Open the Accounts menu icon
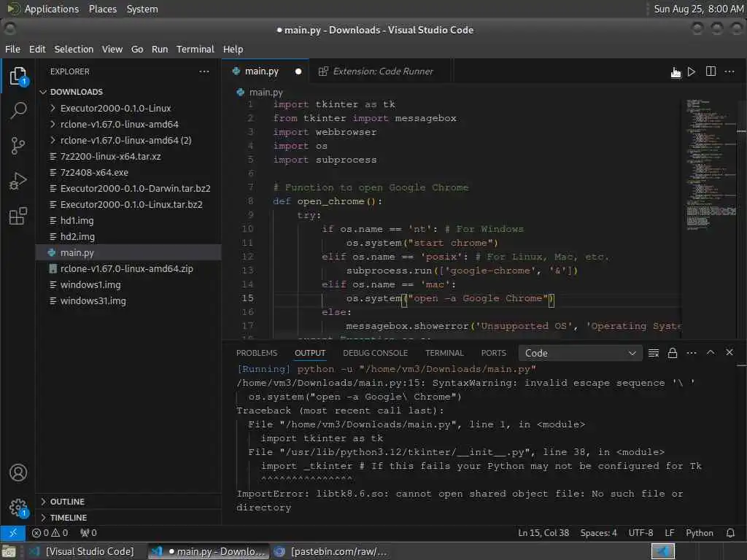 point(18,472)
